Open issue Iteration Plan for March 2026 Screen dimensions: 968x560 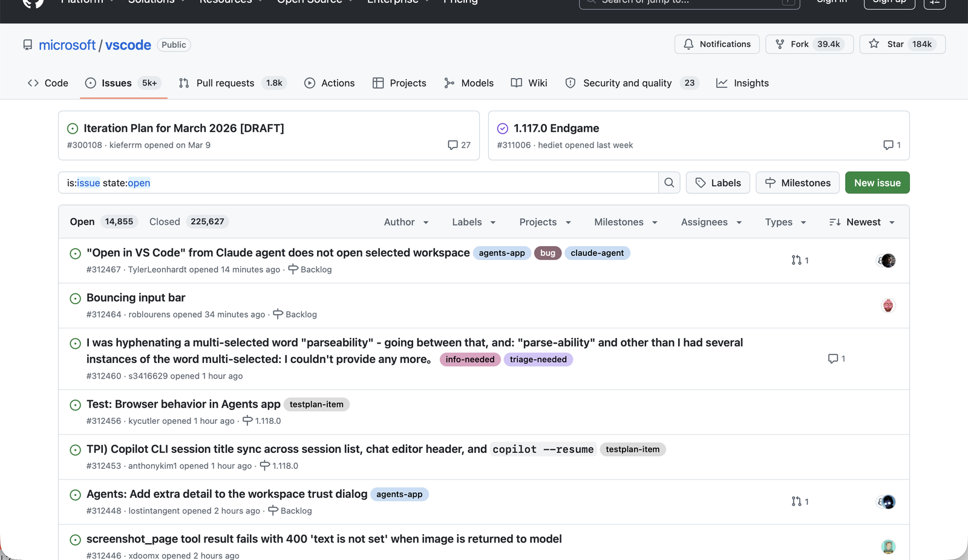pyautogui.click(x=184, y=128)
